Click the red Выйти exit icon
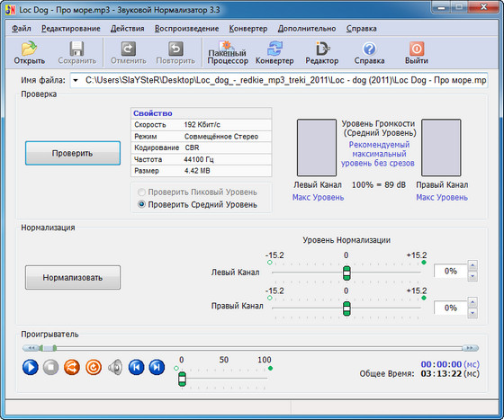 click(x=417, y=53)
